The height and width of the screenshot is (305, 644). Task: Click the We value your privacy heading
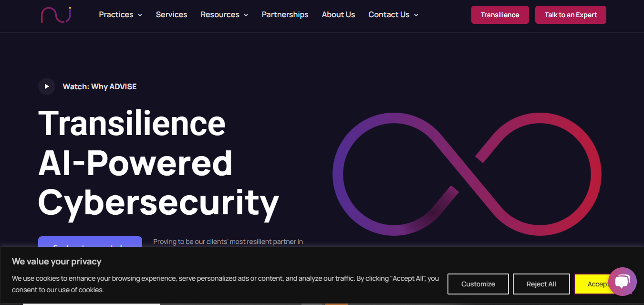pyautogui.click(x=57, y=262)
